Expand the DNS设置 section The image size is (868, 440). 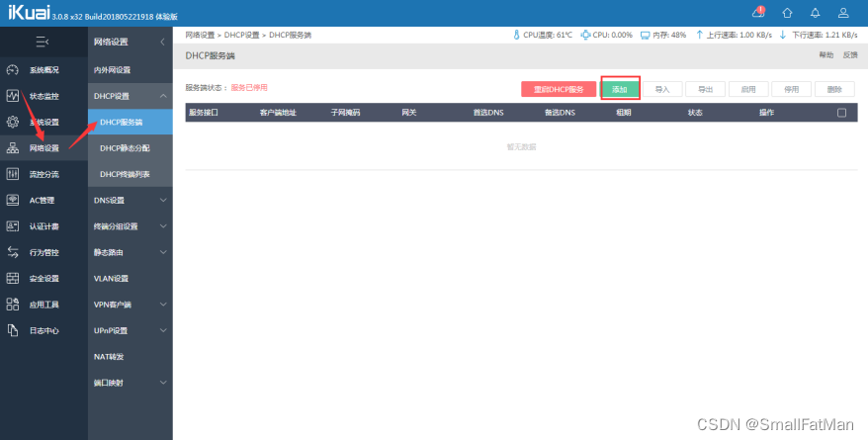[163, 201]
